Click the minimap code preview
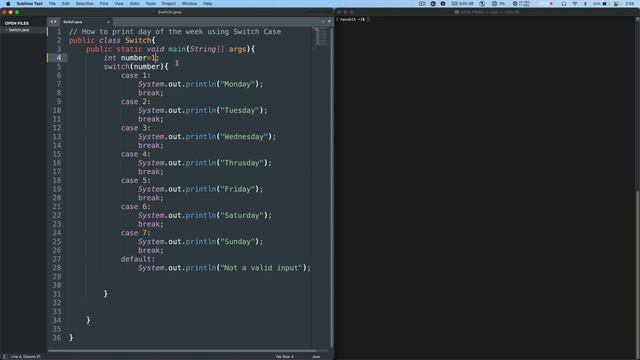 321,36
